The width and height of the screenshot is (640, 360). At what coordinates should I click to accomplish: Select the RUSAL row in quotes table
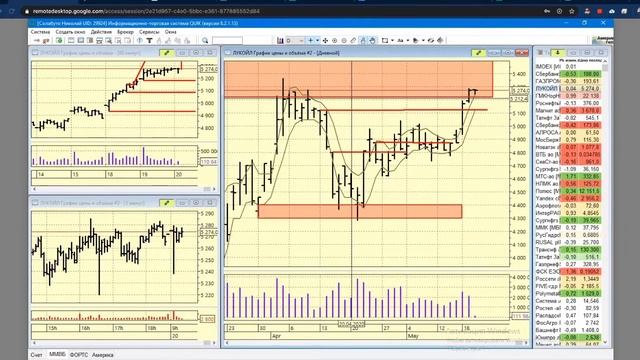[x=568, y=242]
